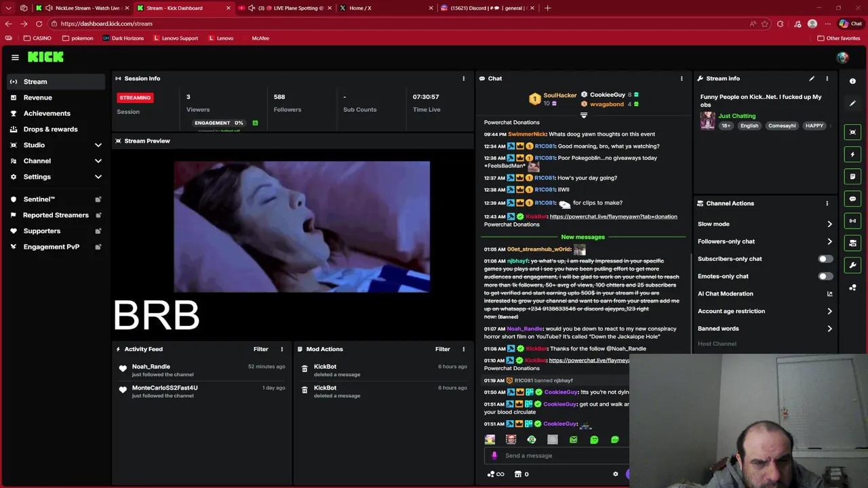Open Chat panel three-dot options
868x488 pixels.
682,79
